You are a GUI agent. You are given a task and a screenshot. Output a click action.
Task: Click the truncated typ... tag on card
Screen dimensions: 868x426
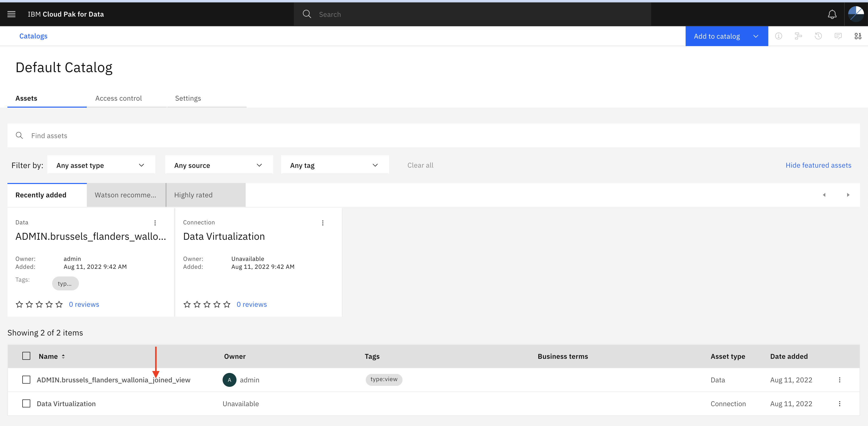(x=65, y=284)
